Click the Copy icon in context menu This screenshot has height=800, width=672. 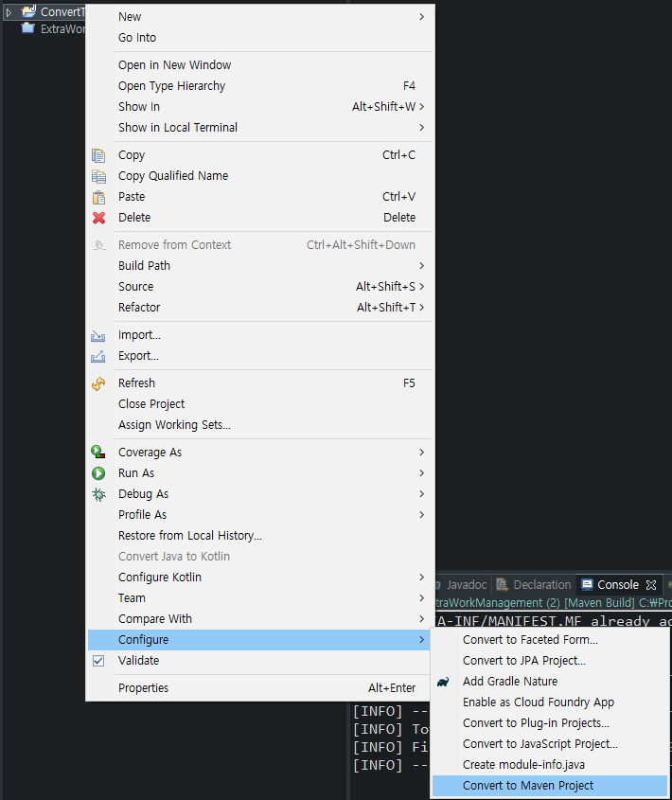click(98, 155)
